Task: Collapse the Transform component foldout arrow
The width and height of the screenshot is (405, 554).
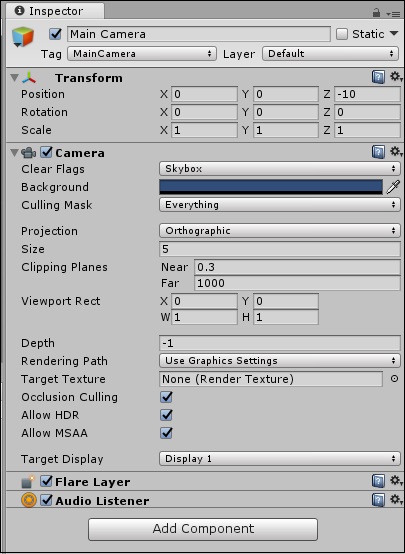Action: 14,78
